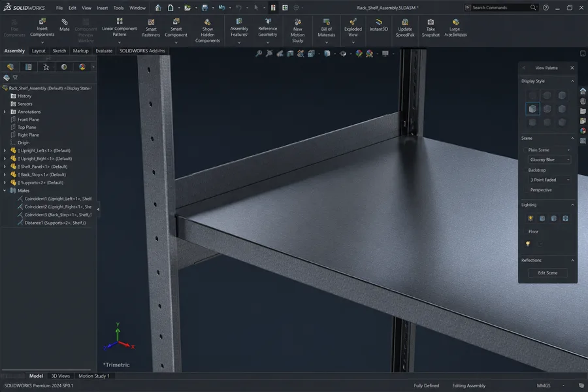Click the Search Commands field
The height and width of the screenshot is (392, 588).
[x=500, y=7]
